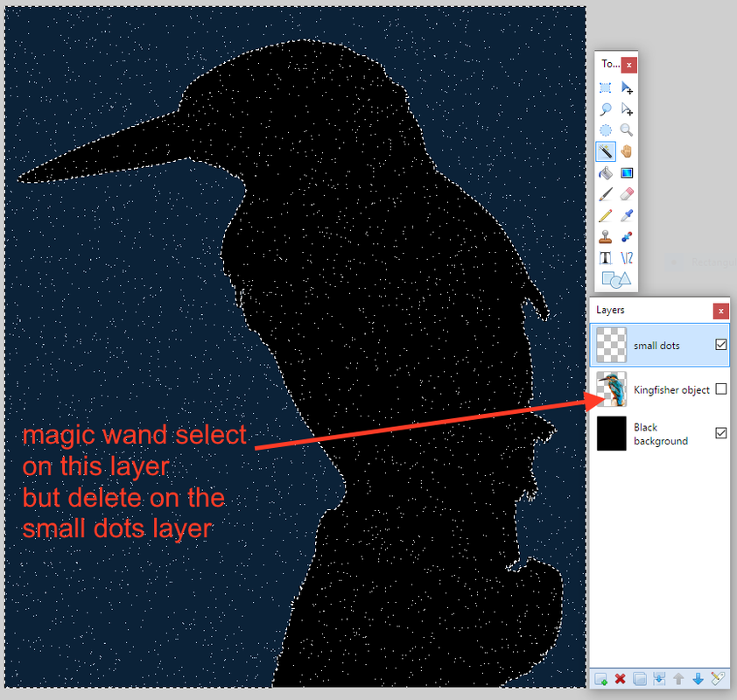
Task: Click the Tools window title text
Action: 611,64
